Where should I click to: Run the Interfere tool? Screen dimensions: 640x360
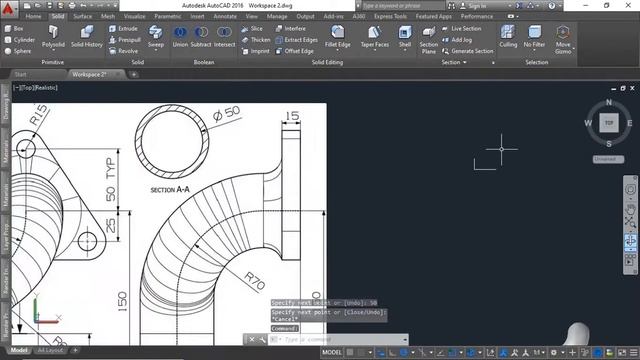[290, 29]
